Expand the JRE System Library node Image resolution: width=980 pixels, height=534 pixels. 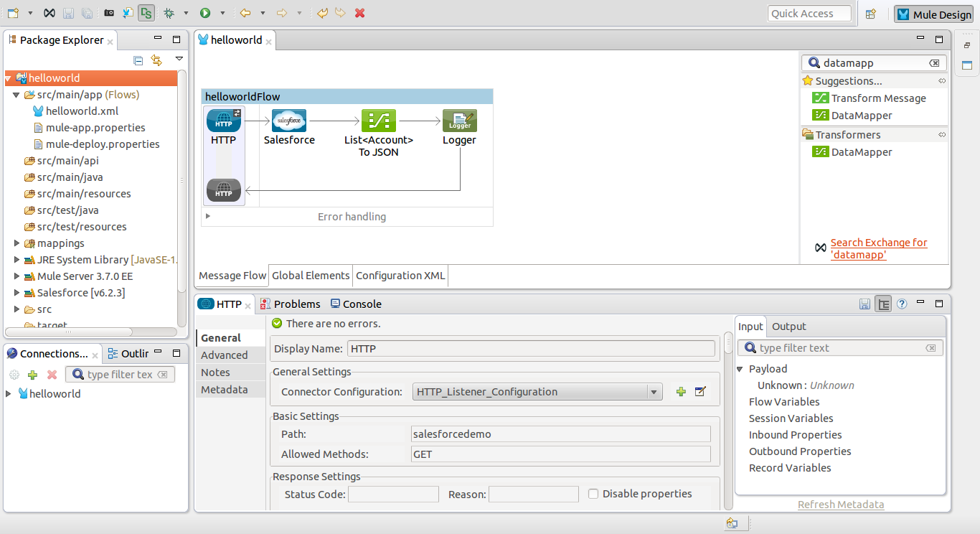(17, 260)
